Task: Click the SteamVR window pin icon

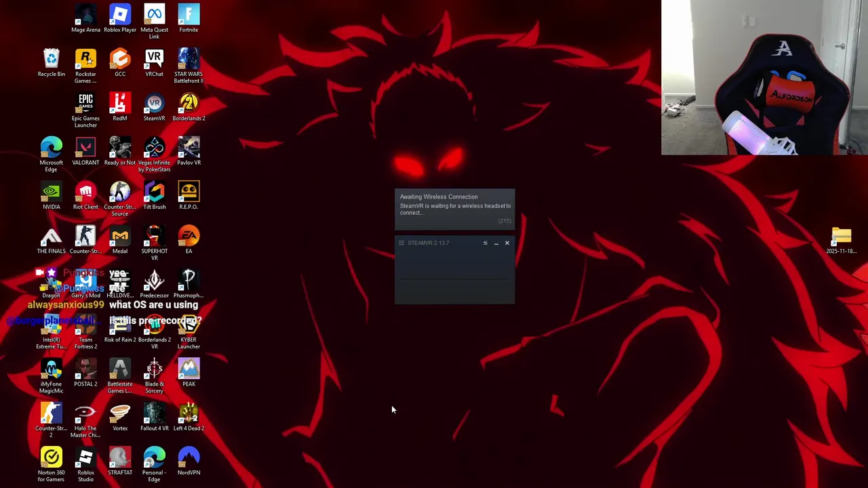Action: 485,243
